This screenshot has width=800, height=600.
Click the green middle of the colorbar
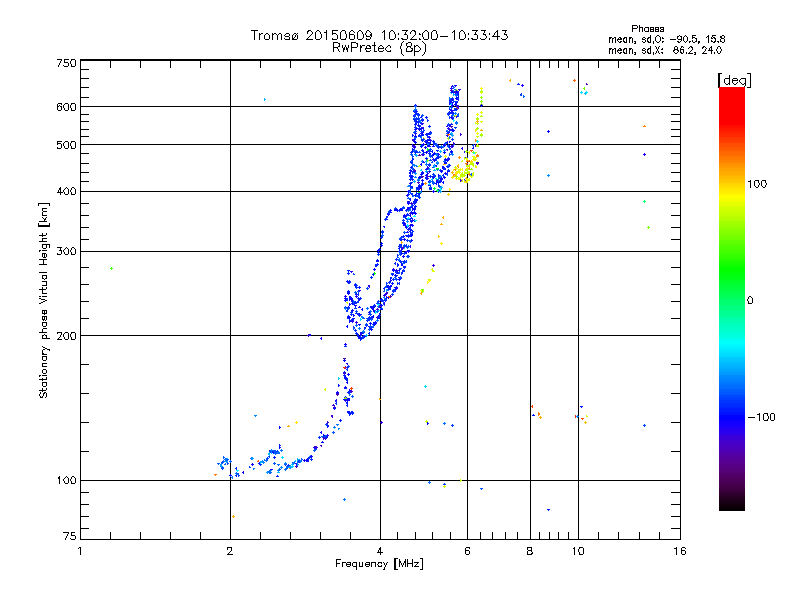pyautogui.click(x=732, y=270)
